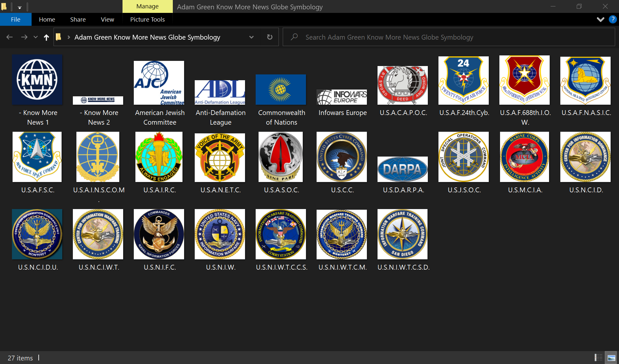Refresh the folder view
This screenshot has width=619, height=364.
click(270, 37)
